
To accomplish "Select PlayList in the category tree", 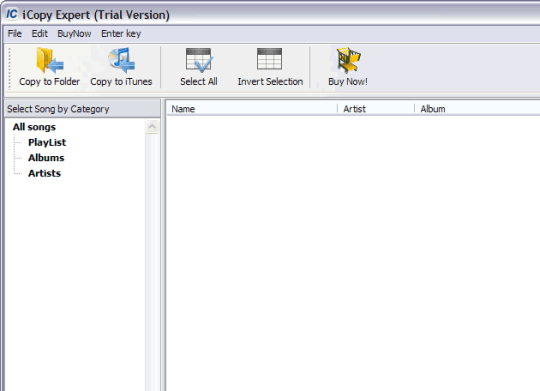I will [x=47, y=142].
